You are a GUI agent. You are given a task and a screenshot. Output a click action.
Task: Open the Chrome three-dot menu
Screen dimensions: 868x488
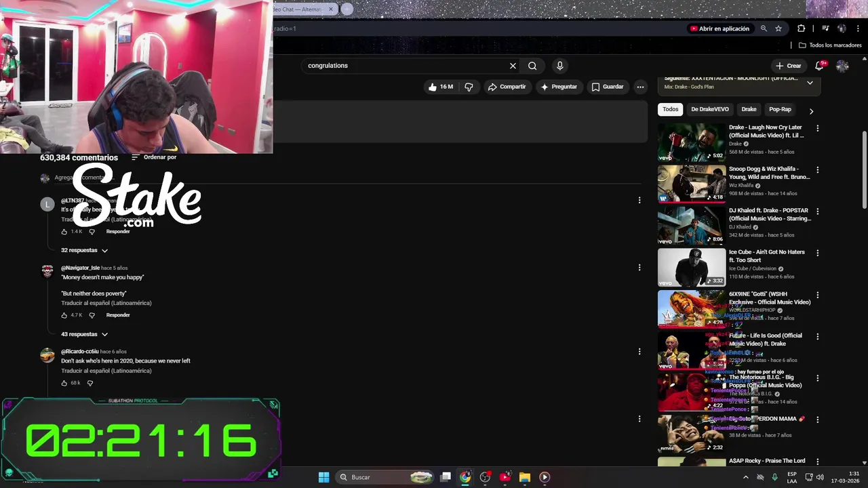click(859, 28)
